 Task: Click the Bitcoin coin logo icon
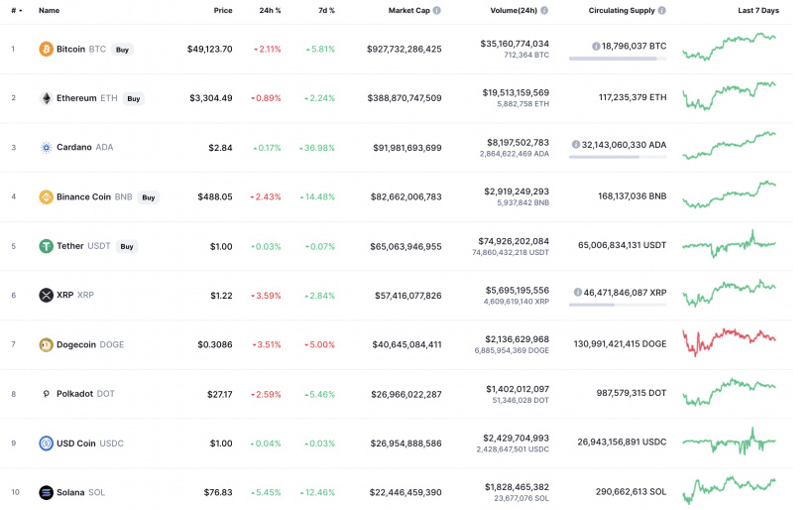pos(46,49)
